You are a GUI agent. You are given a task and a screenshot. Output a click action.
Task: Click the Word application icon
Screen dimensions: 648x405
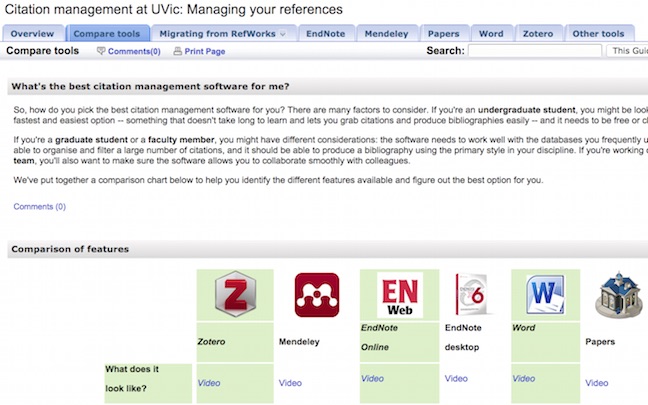[546, 294]
